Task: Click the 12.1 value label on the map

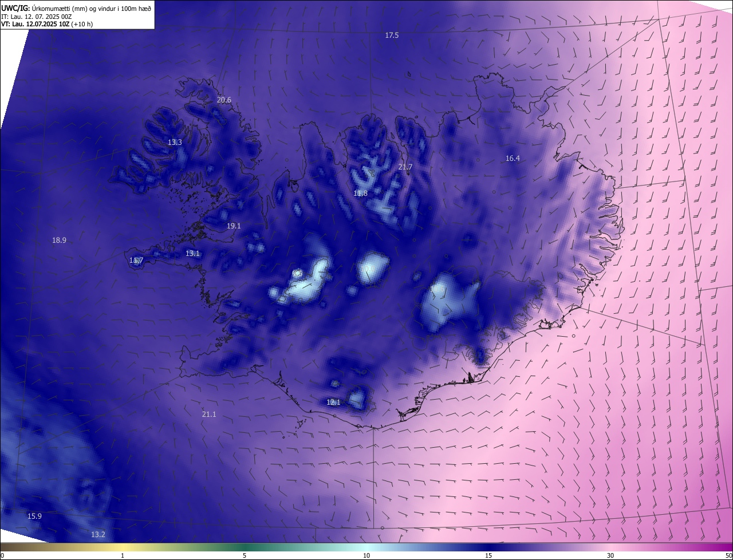Action: [333, 403]
